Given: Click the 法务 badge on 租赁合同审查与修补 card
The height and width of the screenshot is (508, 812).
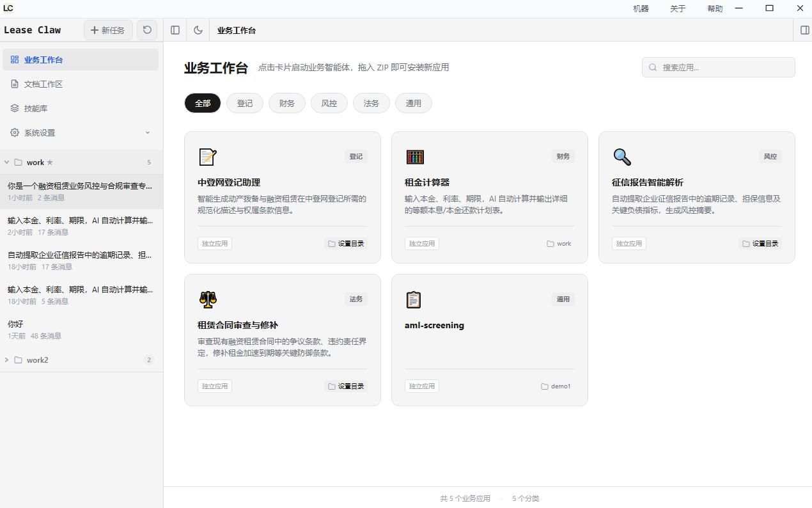Looking at the screenshot, I should click(356, 299).
